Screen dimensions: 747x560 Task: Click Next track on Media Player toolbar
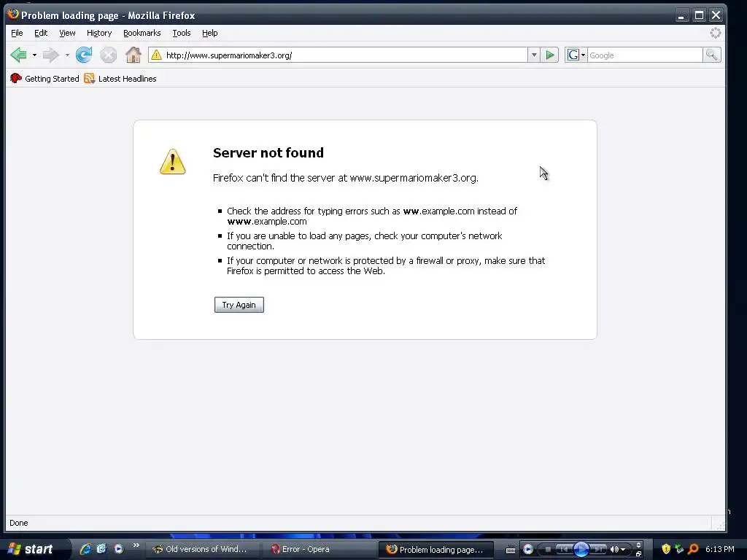point(599,550)
